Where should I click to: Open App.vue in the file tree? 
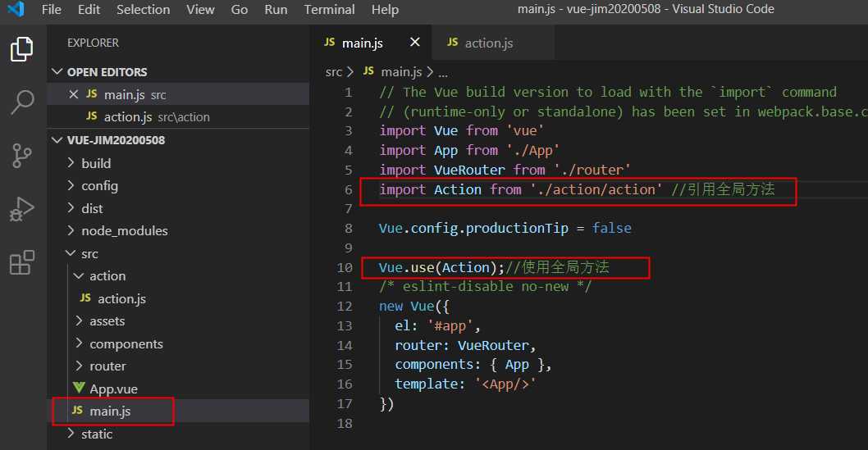click(113, 389)
